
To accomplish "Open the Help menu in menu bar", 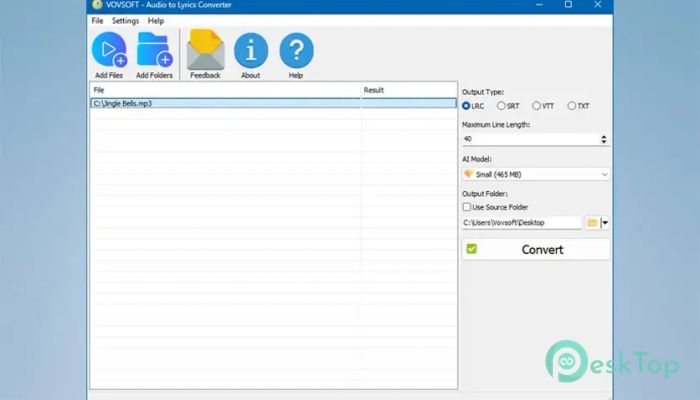I will click(x=156, y=21).
